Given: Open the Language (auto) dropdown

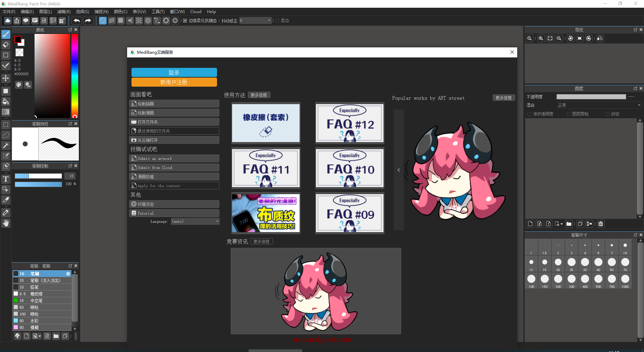Looking at the screenshot, I should [x=195, y=221].
